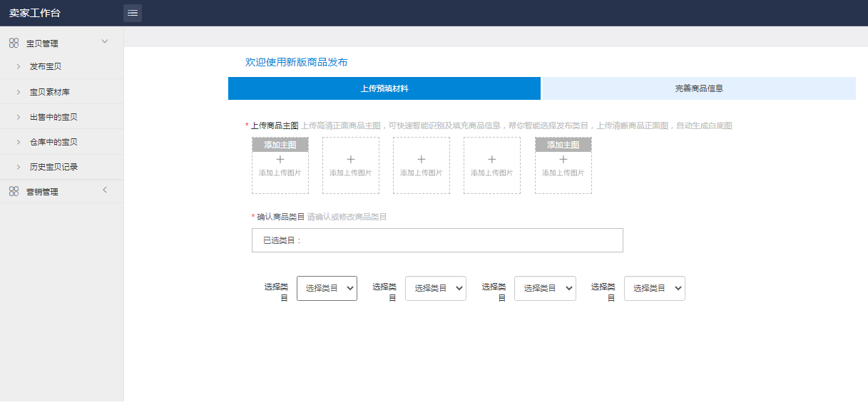Click the 营销管理 grid icon
The width and height of the screenshot is (868, 405).
pyautogui.click(x=14, y=191)
